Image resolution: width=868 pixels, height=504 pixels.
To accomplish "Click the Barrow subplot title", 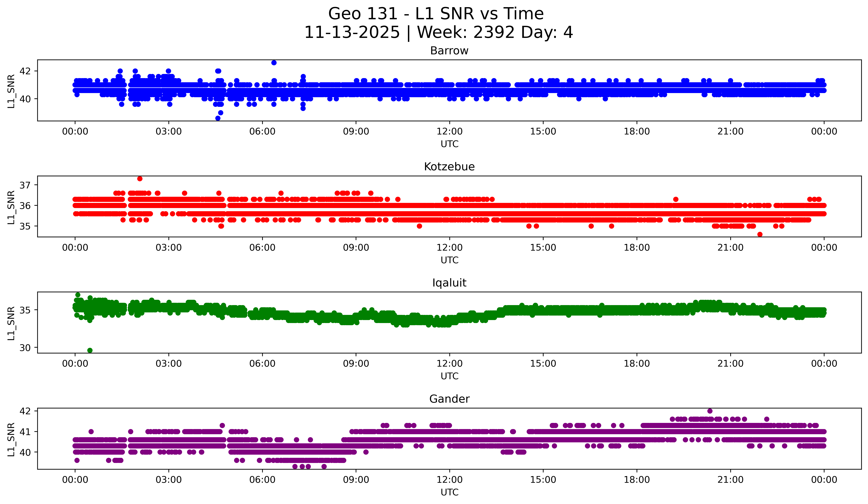I will [449, 51].
